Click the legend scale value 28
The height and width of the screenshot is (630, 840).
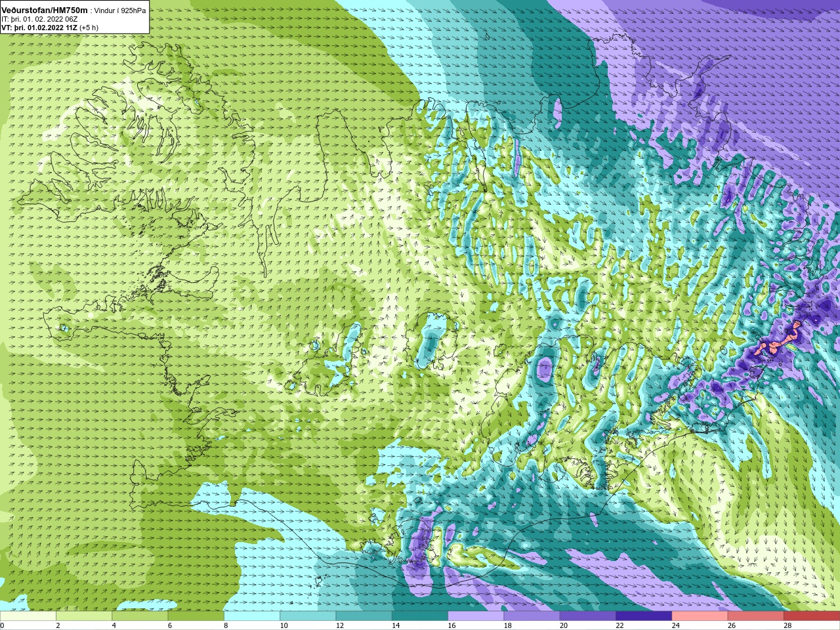point(787,625)
